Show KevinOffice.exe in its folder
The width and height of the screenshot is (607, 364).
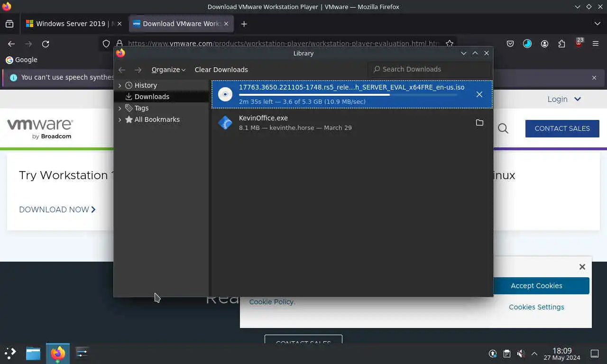479,123
